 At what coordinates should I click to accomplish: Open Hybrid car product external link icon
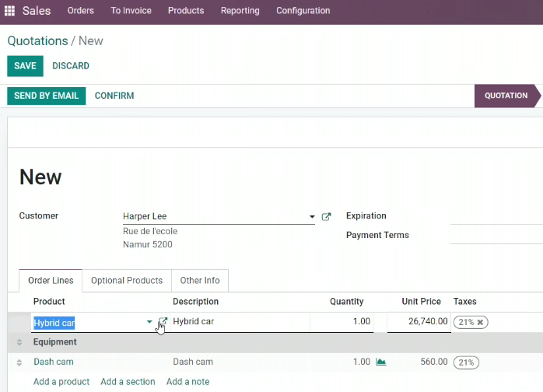163,321
